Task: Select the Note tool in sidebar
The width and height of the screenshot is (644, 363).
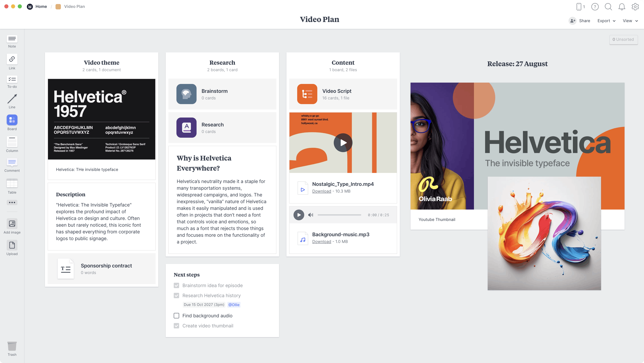Action: click(x=12, y=42)
